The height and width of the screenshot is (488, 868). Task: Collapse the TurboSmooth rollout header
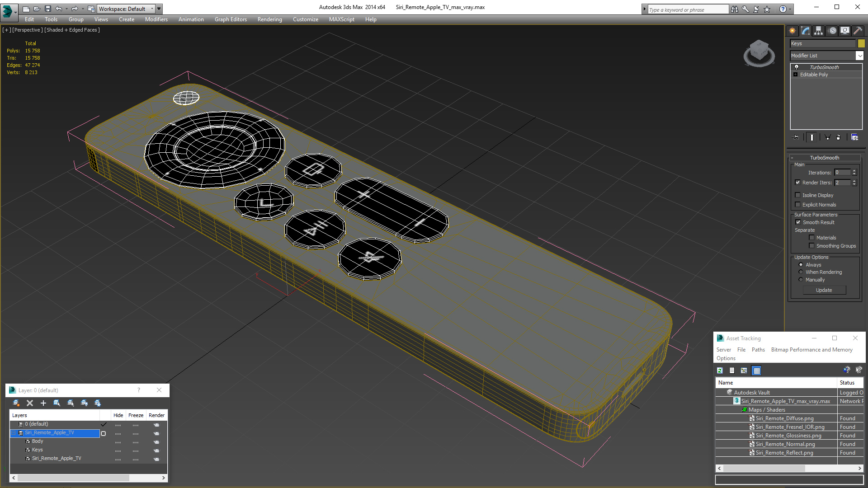[x=825, y=158]
